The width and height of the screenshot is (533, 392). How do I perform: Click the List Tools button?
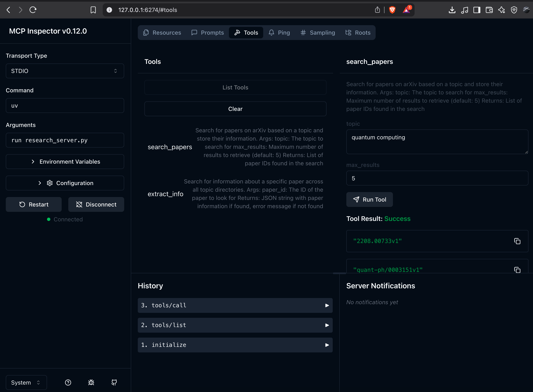[235, 87]
